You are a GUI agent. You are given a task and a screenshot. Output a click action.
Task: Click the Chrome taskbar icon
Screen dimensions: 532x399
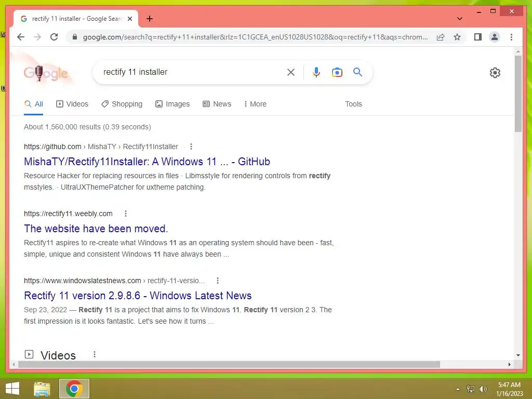(x=74, y=389)
